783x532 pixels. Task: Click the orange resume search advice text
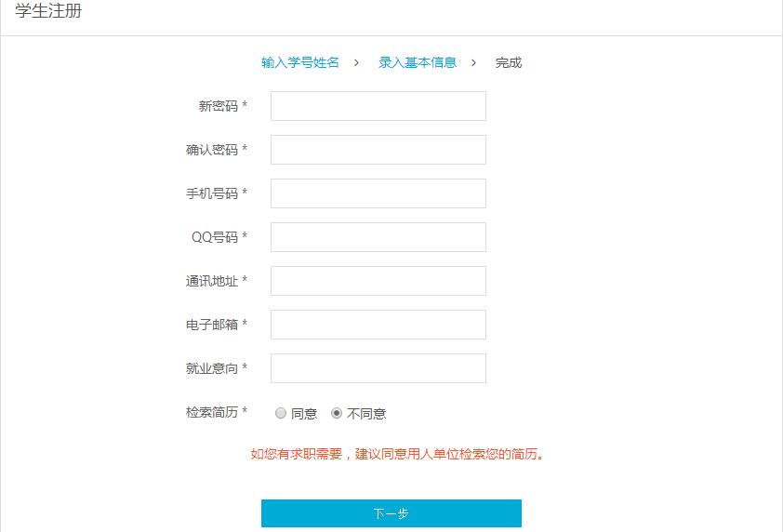(x=398, y=455)
